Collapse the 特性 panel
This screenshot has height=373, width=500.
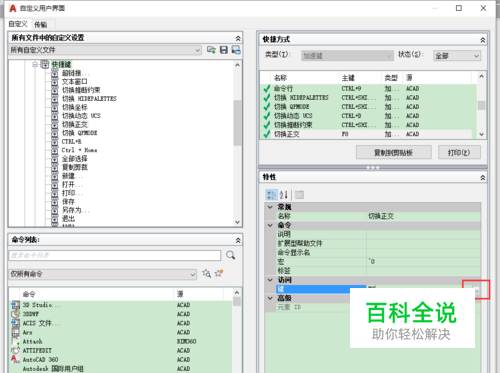point(482,178)
